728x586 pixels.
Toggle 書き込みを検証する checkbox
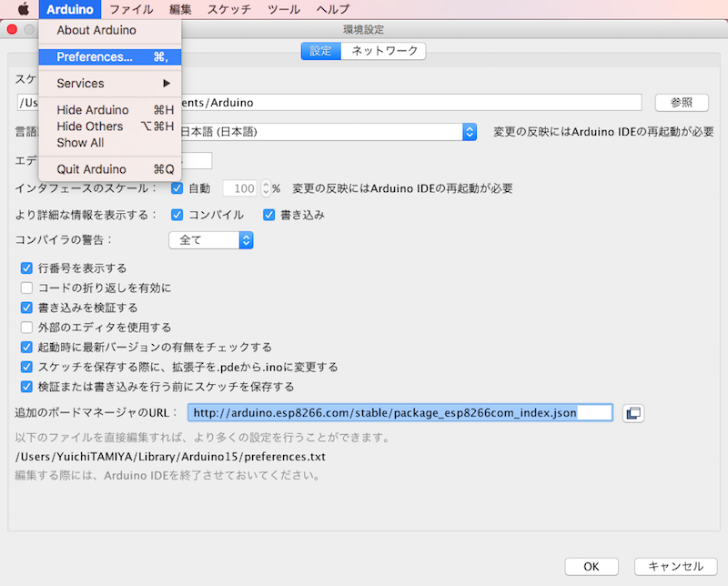26,308
